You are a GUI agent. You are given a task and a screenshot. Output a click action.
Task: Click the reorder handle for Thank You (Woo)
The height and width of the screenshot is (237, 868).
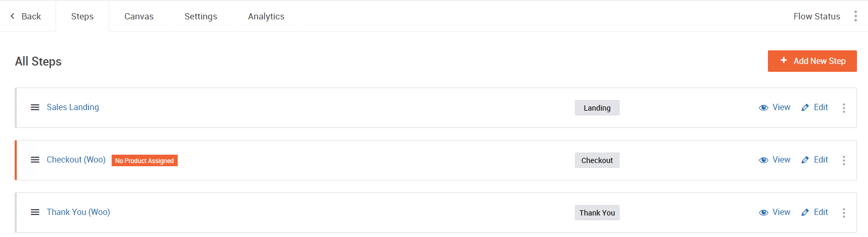(x=35, y=212)
